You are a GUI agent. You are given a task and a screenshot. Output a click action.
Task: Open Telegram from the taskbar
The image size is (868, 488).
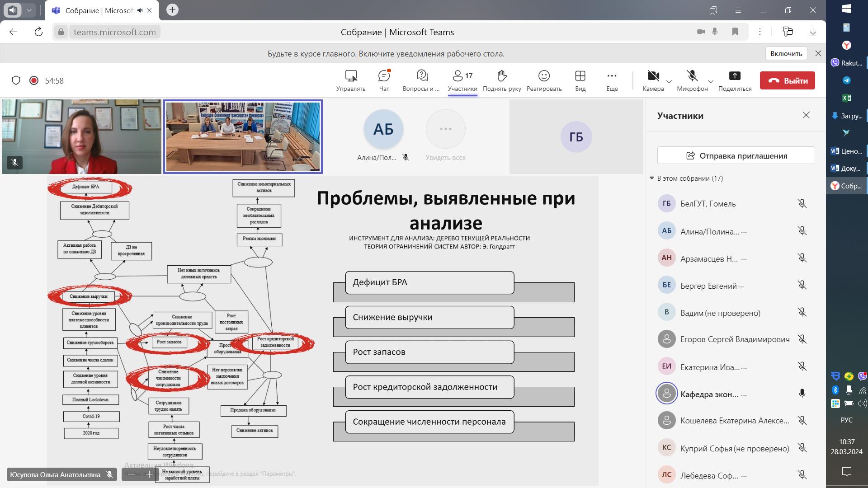(x=847, y=80)
